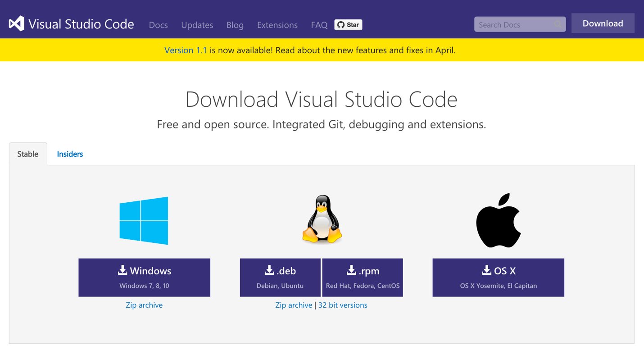Click the search magnifier icon

[558, 25]
